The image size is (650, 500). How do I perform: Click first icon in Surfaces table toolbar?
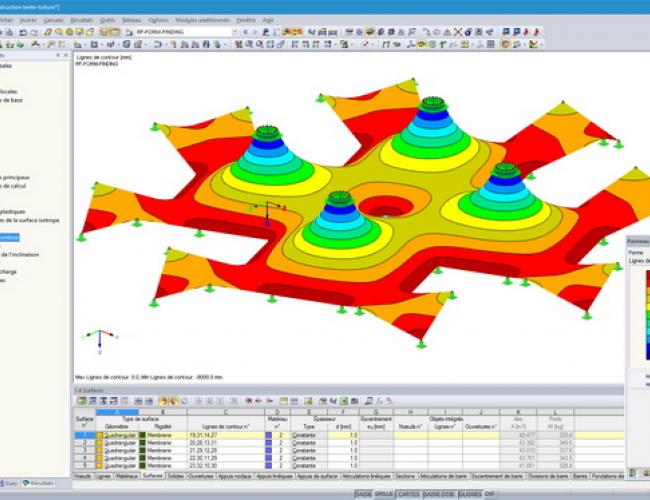coord(81,400)
